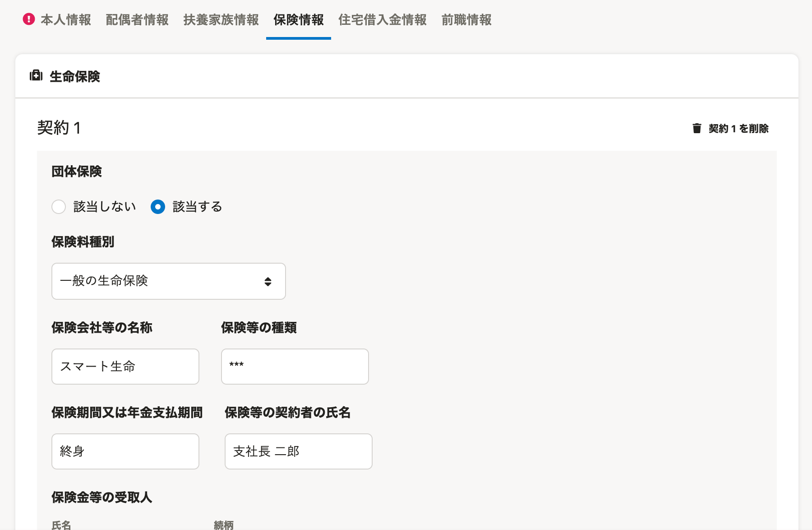
Task: Click the red error icon beside 本人情報
Action: coord(29,19)
